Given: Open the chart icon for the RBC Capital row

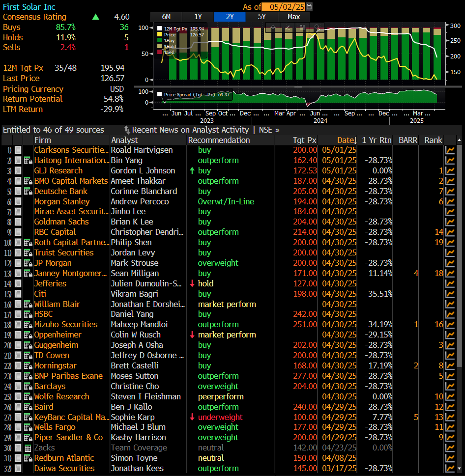Looking at the screenshot, I should point(450,232).
